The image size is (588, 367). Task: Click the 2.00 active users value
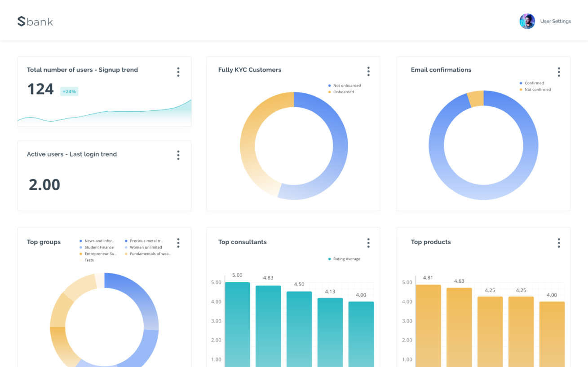[44, 184]
